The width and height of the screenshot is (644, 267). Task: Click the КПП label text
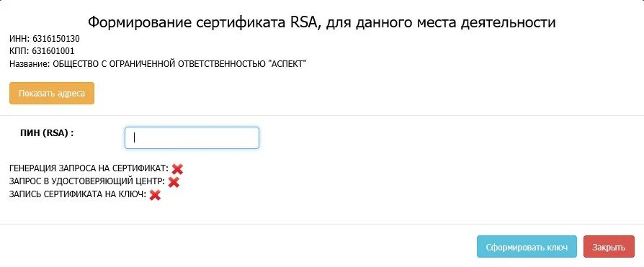(19, 51)
